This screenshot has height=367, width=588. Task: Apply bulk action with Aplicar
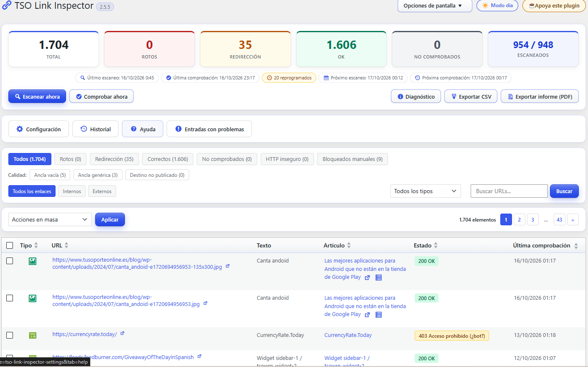[110, 219]
